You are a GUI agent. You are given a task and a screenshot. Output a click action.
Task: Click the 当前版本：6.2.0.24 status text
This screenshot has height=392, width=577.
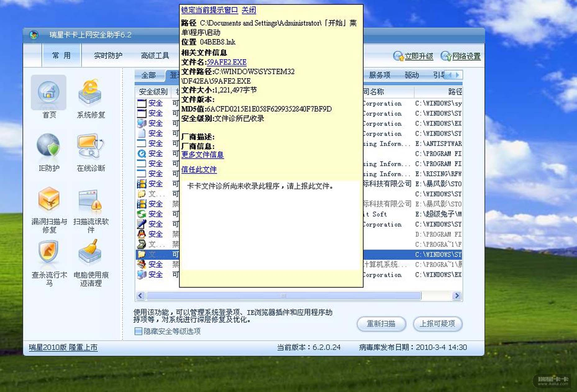309,347
